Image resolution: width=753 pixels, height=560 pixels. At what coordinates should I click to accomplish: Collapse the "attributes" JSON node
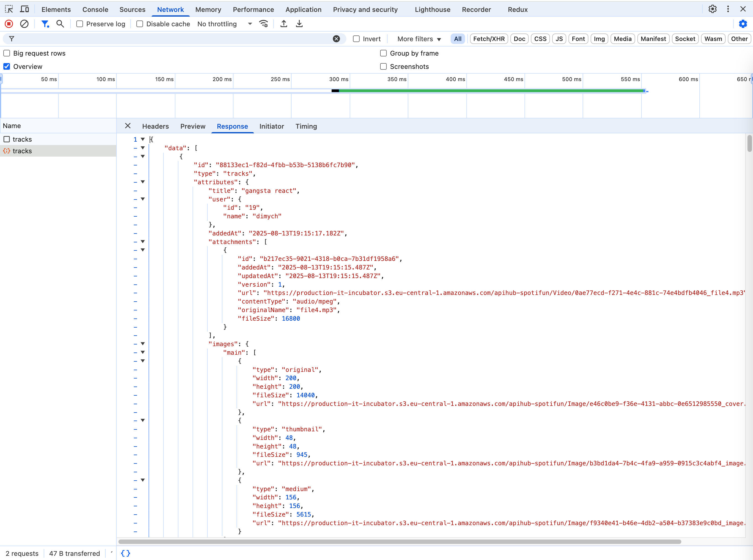143,182
